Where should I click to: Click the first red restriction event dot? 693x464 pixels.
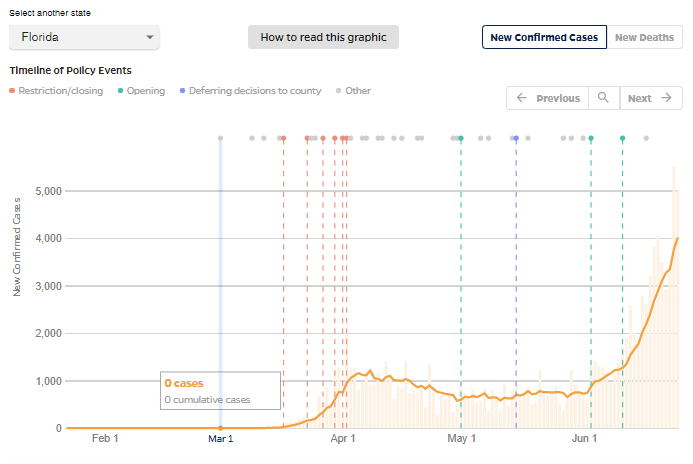pos(284,138)
